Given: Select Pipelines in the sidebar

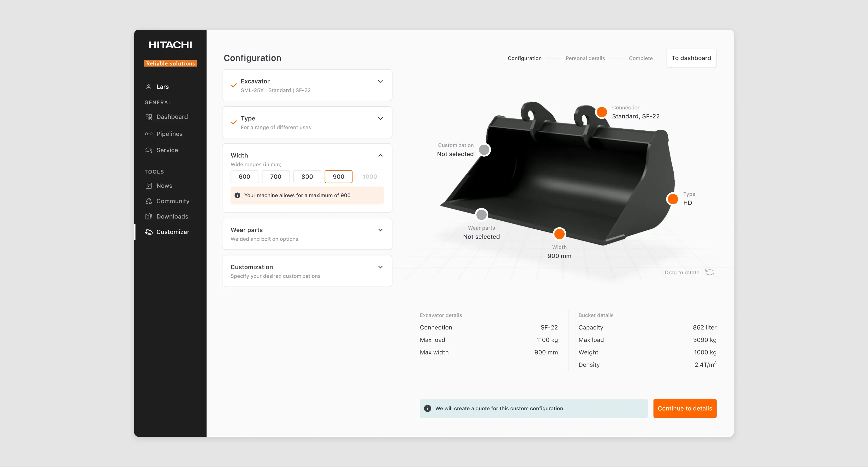Looking at the screenshot, I should click(x=169, y=134).
